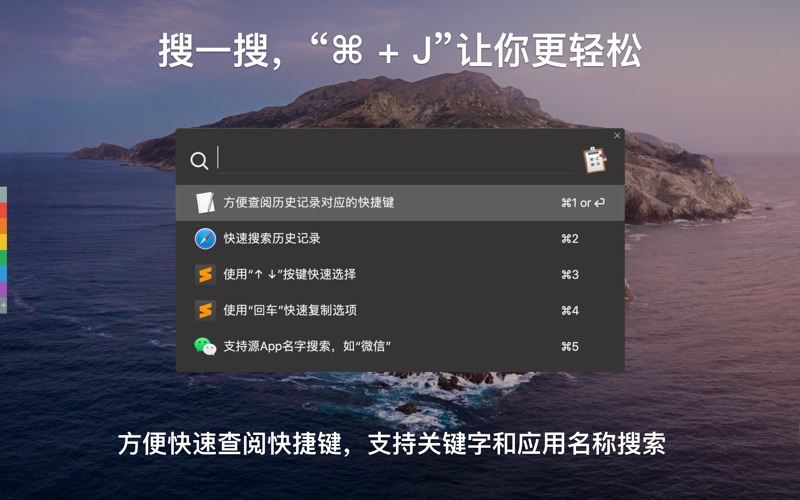Screen dimensions: 800x500
Task: Select "使用回车快速复制选项" history item
Action: (x=400, y=310)
